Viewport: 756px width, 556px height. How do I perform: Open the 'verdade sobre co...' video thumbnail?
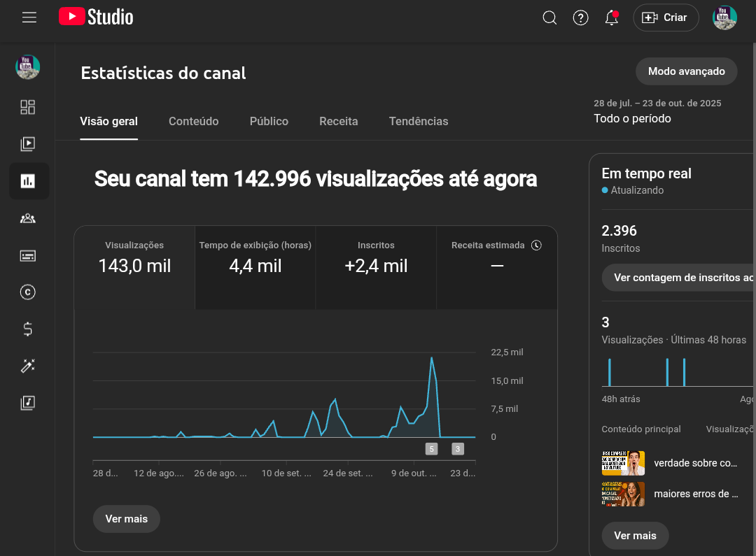click(x=623, y=463)
